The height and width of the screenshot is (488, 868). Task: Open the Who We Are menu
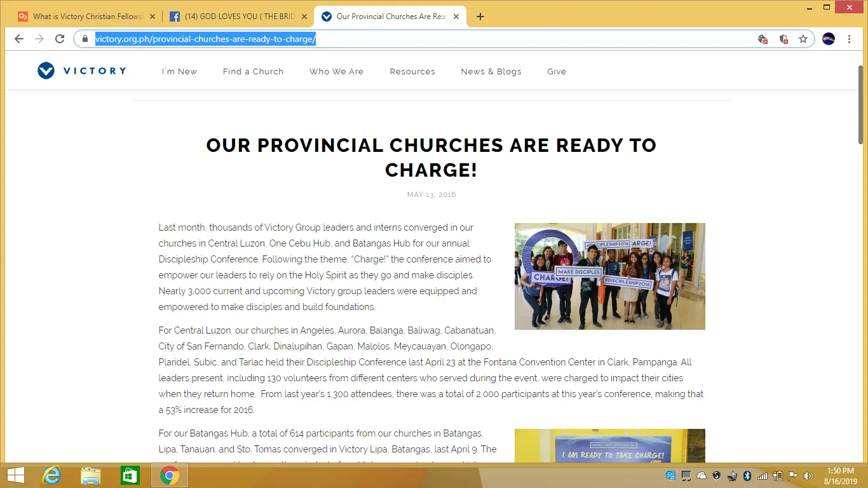[336, 72]
